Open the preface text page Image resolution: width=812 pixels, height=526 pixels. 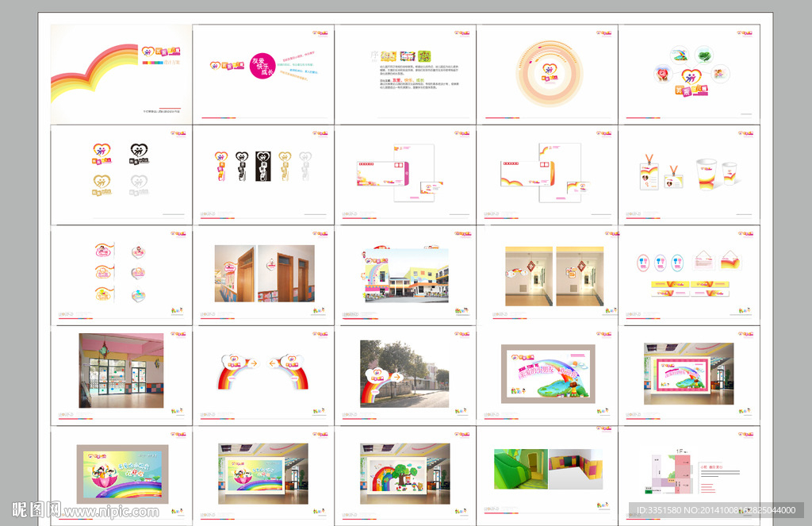point(405,74)
